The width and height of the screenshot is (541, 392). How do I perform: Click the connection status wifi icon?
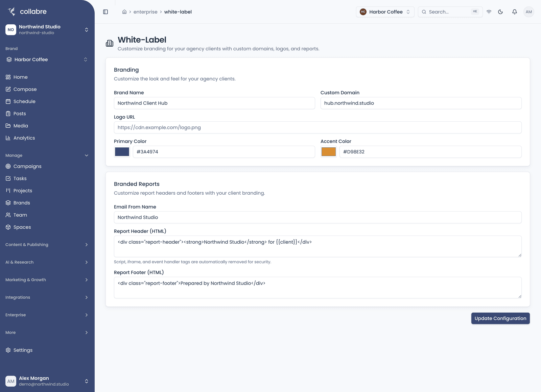489,12
